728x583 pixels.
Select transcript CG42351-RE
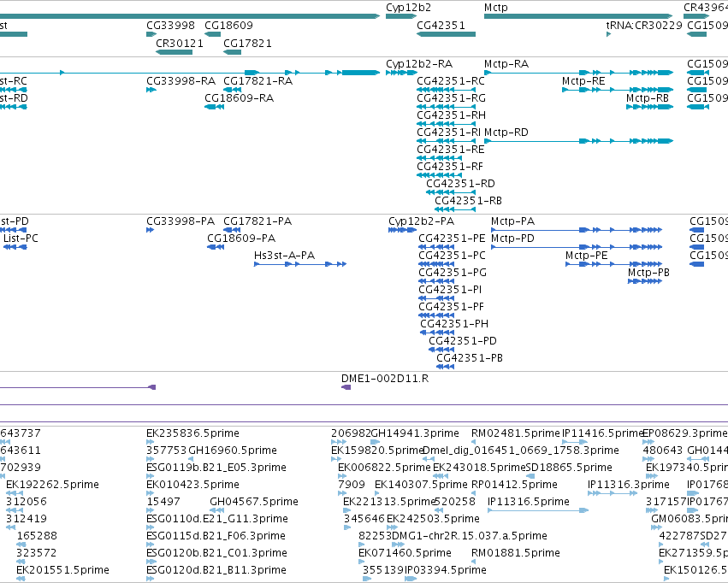coord(439,158)
